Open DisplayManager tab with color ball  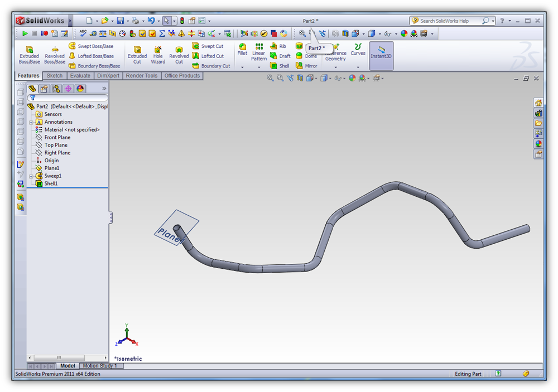pos(80,89)
